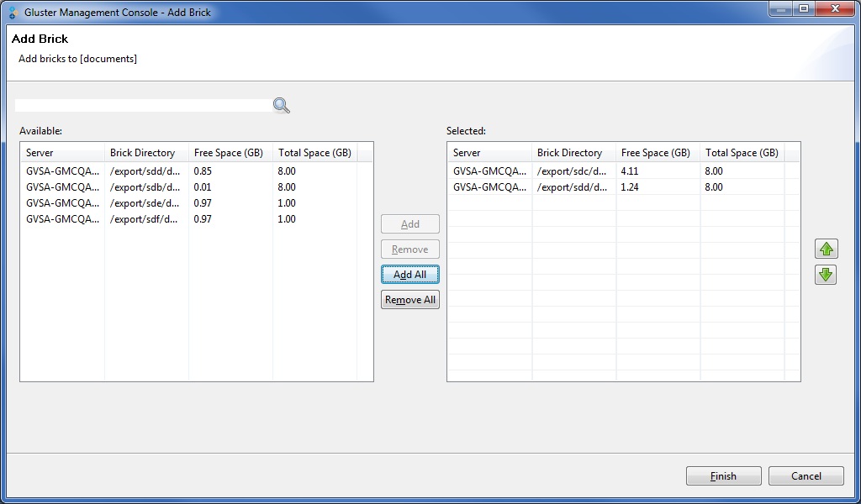Click the Gluster app icon in title bar
The height and width of the screenshot is (504, 861).
point(13,13)
